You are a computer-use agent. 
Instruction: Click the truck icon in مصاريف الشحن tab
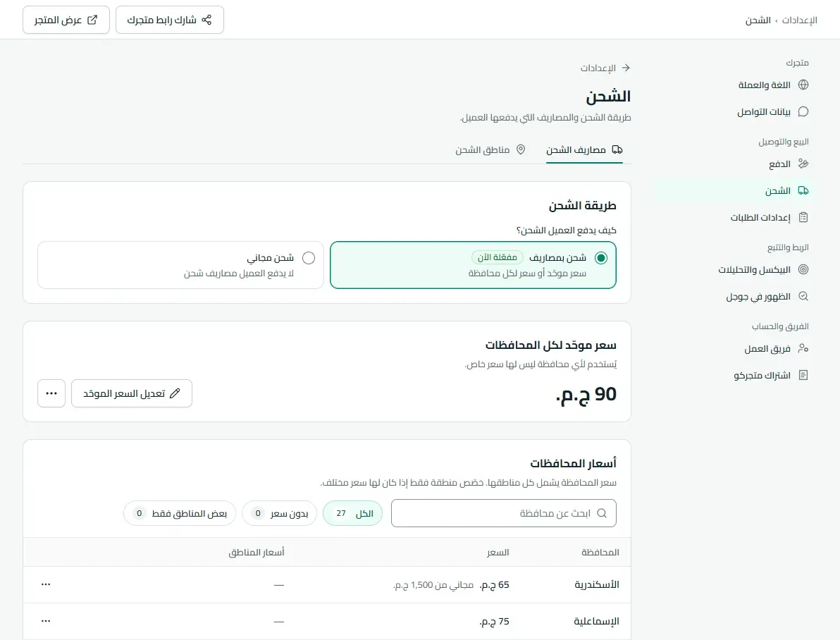(x=617, y=149)
